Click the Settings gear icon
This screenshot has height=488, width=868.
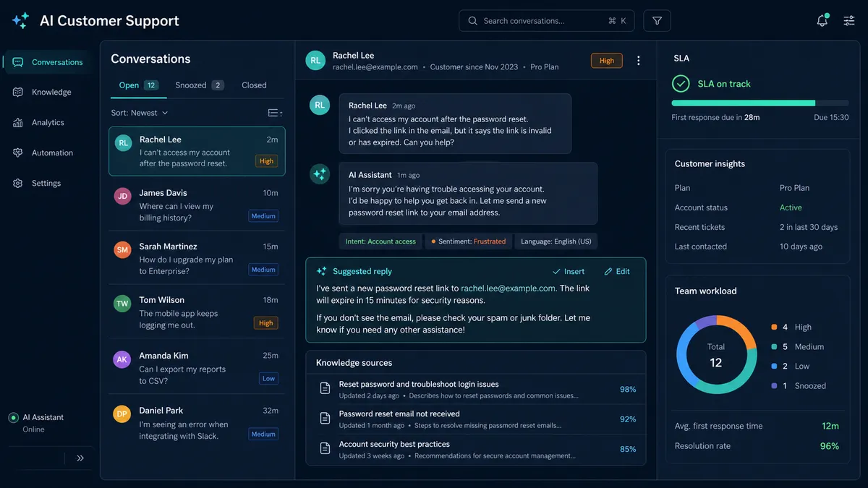(x=18, y=184)
